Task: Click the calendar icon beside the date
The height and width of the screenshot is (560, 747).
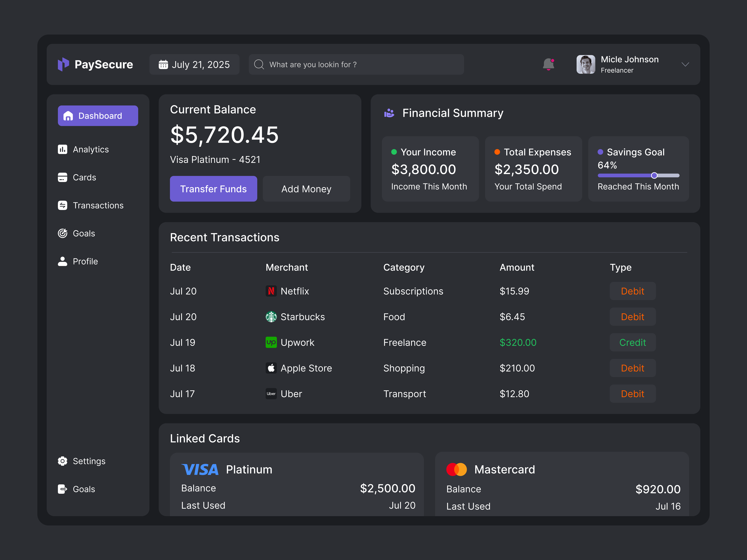Action: point(163,64)
